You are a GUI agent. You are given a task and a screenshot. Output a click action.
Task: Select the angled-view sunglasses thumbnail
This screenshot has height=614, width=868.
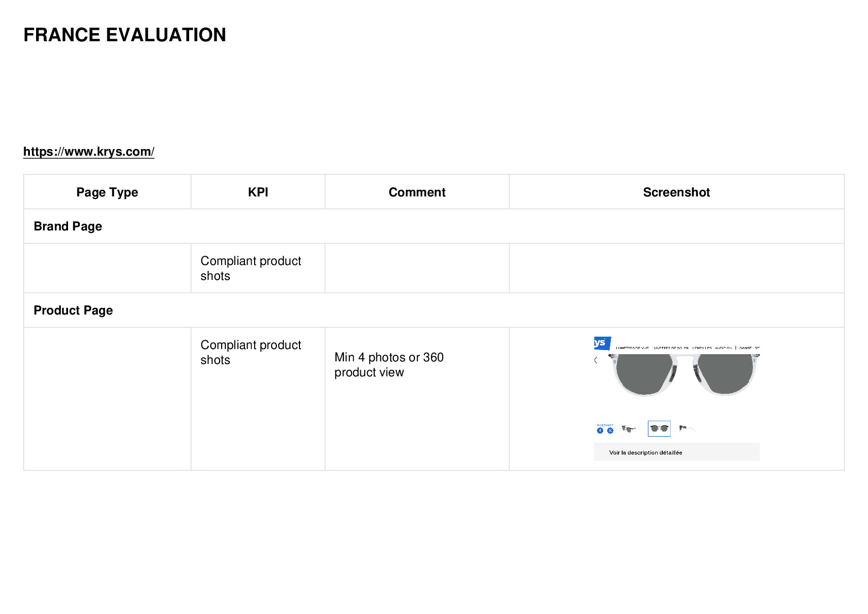pyautogui.click(x=630, y=428)
